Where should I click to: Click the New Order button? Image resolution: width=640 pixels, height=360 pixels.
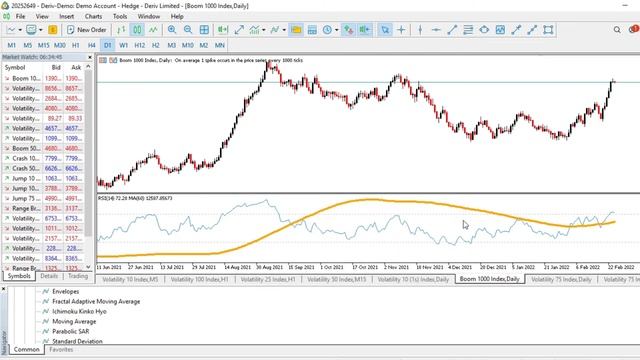click(87, 30)
